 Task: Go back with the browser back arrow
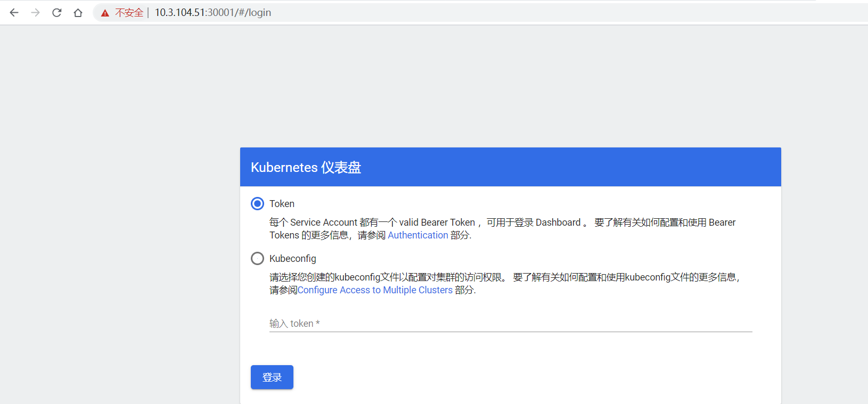pyautogui.click(x=14, y=12)
